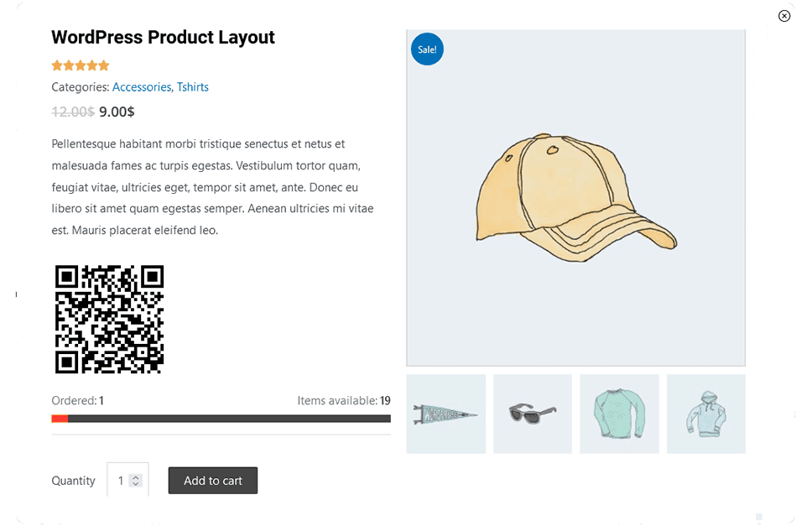
Task: Open the Accessories category link
Action: point(141,87)
